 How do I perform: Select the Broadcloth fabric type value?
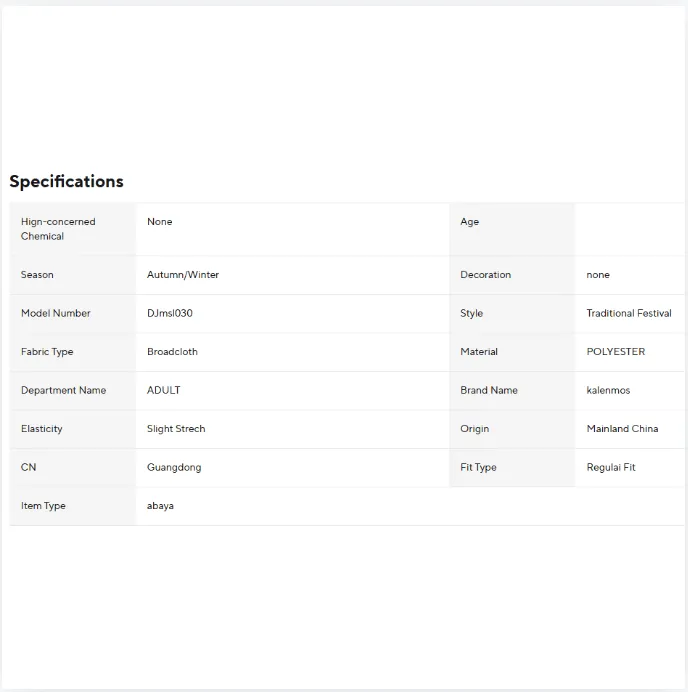coord(172,352)
